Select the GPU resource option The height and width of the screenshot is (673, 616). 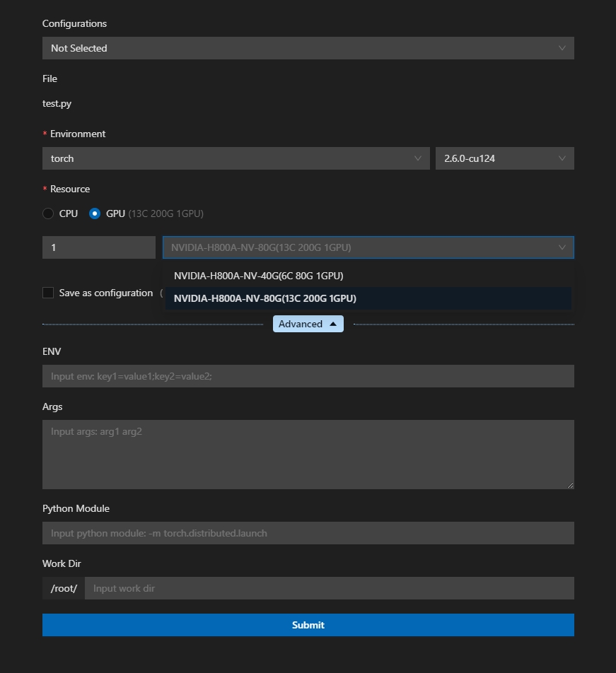(95, 213)
